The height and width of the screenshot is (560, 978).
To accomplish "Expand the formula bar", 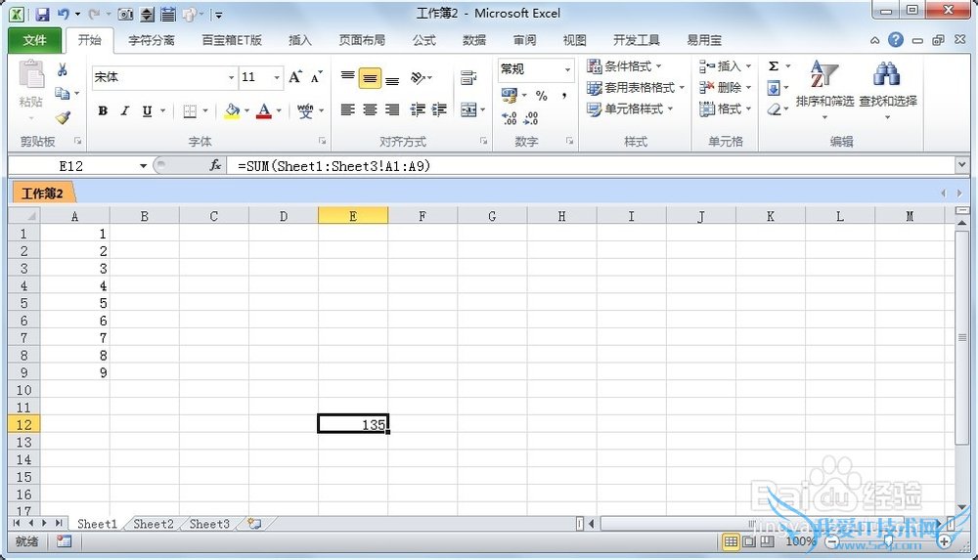I will click(x=961, y=164).
